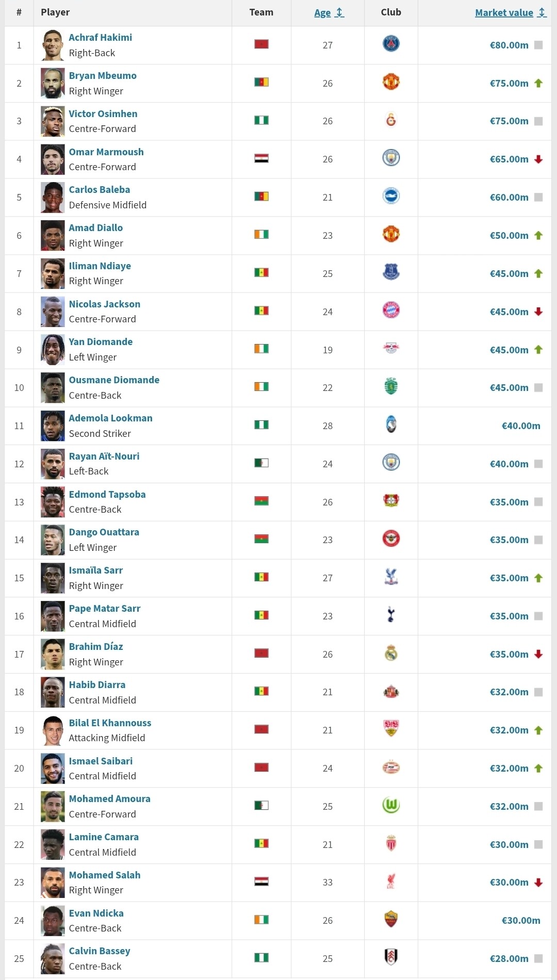Sort table by Market value header
Screen dimensions: 557x980
[x=504, y=13]
